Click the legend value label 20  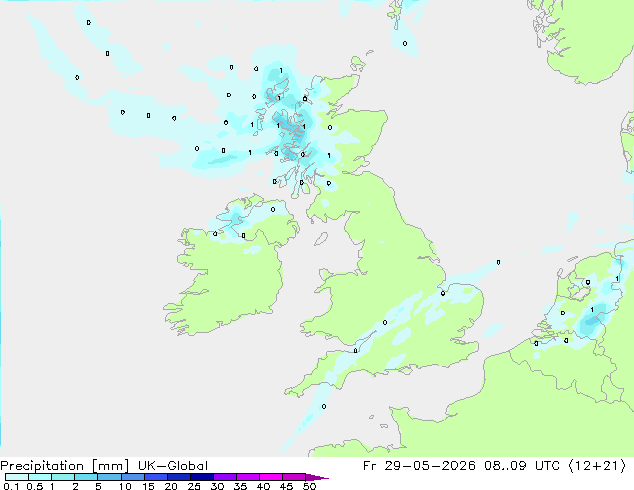(x=171, y=486)
